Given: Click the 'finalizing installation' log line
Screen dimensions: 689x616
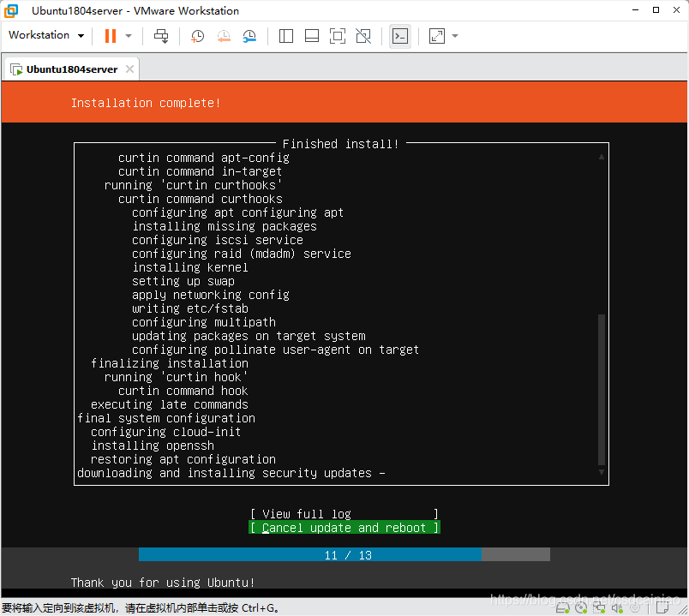Looking at the screenshot, I should click(x=170, y=363).
